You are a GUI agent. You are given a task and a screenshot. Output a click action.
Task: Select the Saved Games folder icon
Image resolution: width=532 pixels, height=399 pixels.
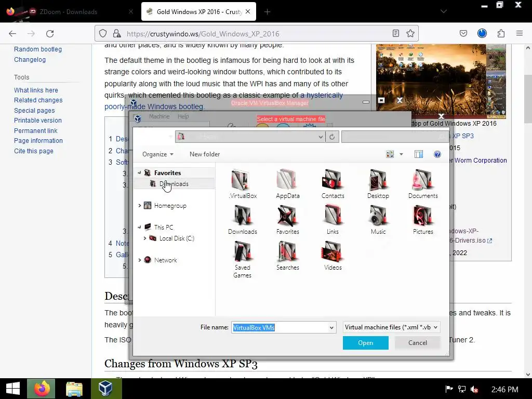[x=242, y=252]
